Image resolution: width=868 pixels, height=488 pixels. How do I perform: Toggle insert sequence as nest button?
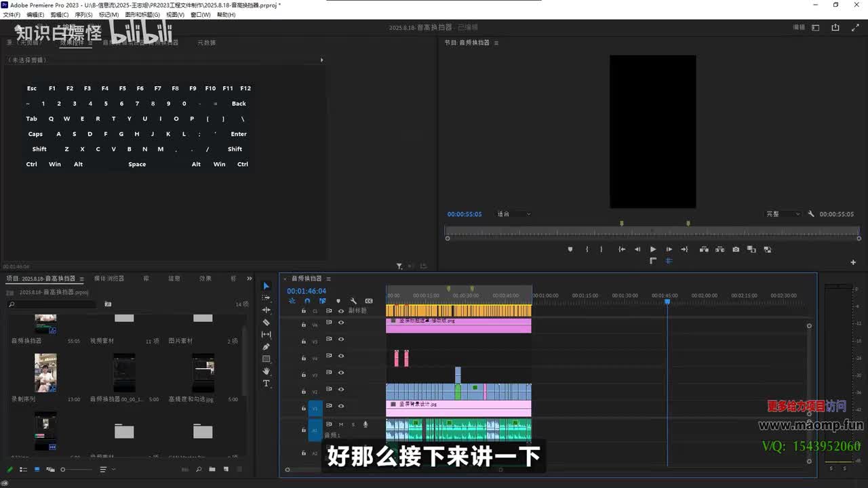pyautogui.click(x=292, y=301)
